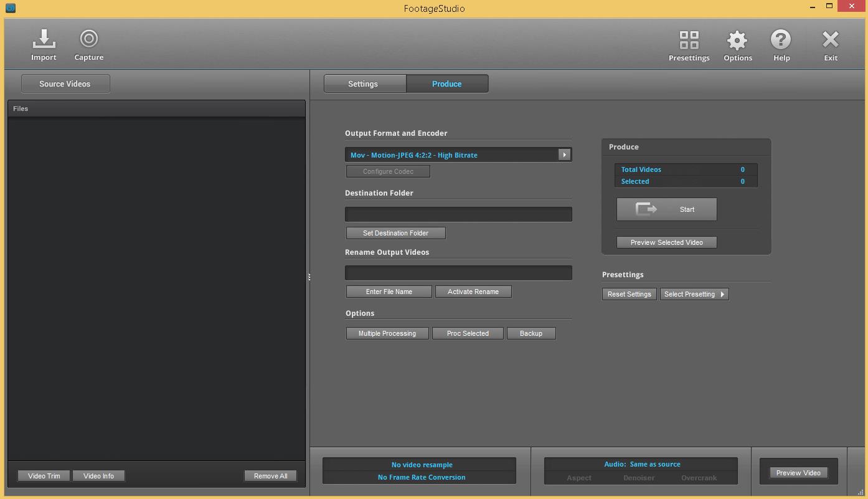Click the Destination Folder path field

pos(458,214)
